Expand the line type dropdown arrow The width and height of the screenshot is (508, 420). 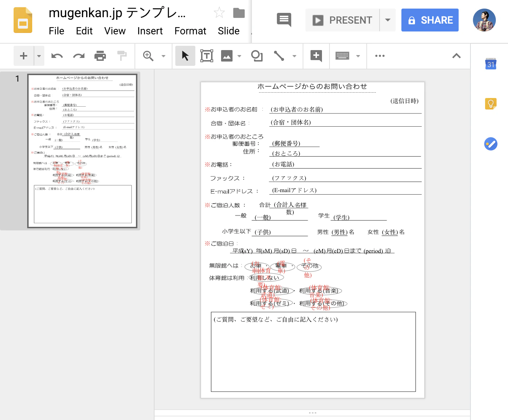(294, 56)
